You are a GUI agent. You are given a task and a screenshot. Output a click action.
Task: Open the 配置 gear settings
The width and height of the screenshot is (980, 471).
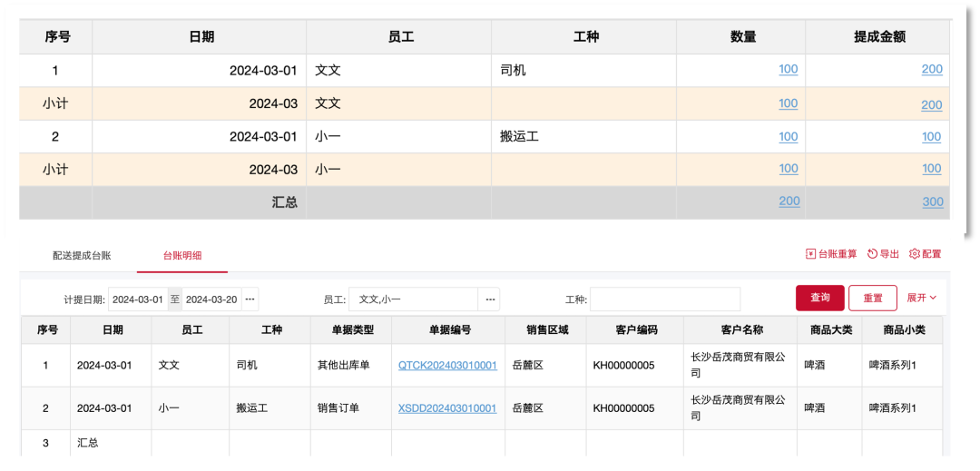tap(915, 253)
